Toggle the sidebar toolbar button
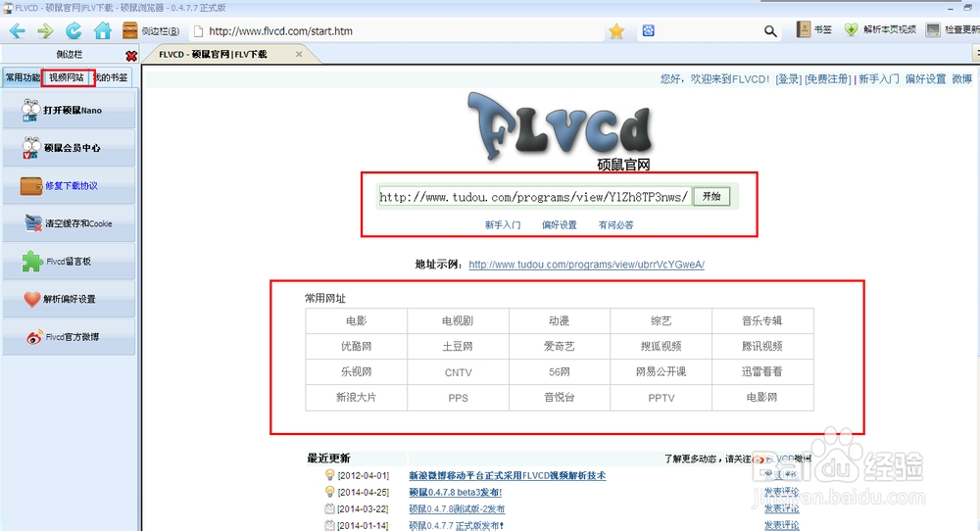The image size is (980, 531). [151, 30]
